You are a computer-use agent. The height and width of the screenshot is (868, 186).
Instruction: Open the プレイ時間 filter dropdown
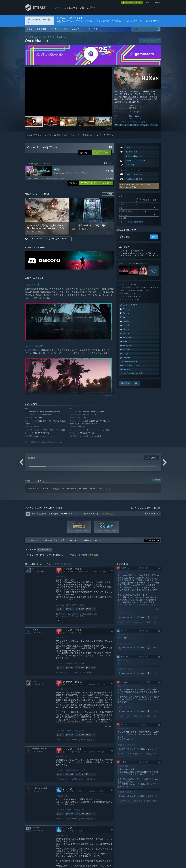85,540
